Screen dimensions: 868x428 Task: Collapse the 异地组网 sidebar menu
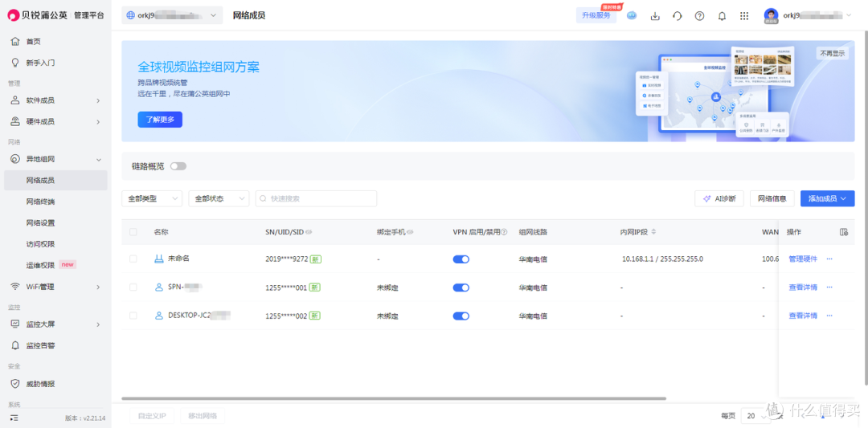coord(55,159)
